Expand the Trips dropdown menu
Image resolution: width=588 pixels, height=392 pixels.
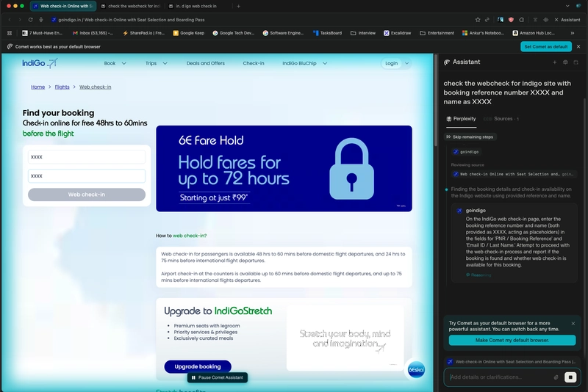coord(156,63)
